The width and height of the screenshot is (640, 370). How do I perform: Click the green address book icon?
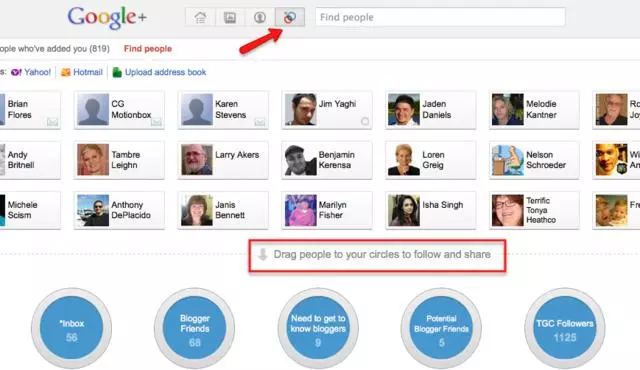click(x=117, y=72)
